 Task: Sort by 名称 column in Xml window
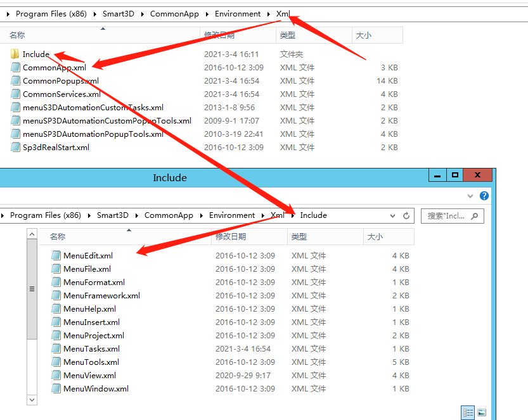pyautogui.click(x=100, y=35)
